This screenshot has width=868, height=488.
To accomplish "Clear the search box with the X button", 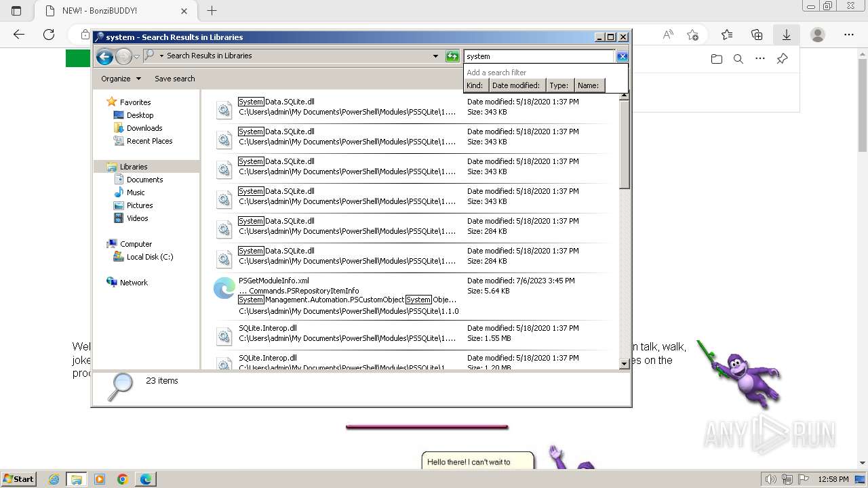I will coord(622,56).
